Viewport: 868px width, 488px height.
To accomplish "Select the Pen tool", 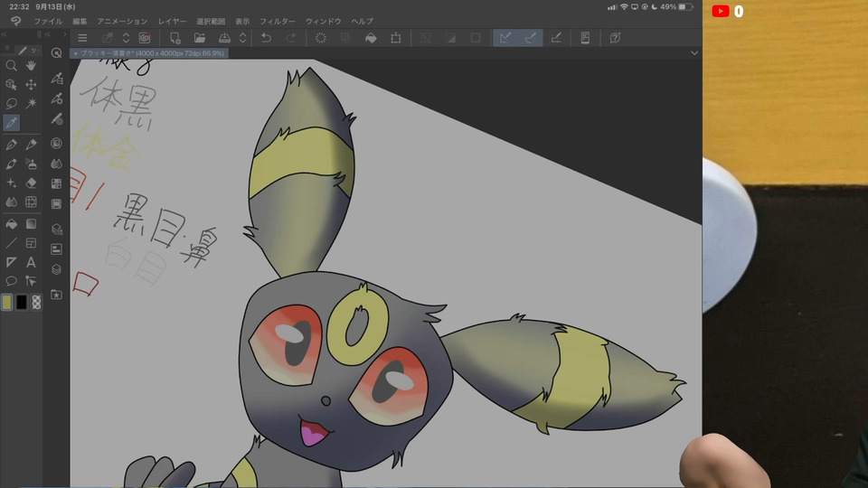I will [11, 145].
